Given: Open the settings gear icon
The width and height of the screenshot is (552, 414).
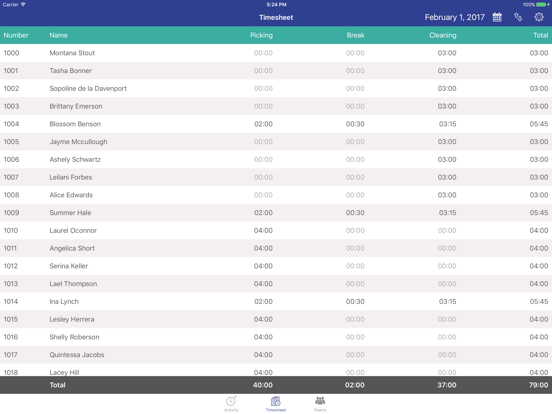Looking at the screenshot, I should (539, 17).
